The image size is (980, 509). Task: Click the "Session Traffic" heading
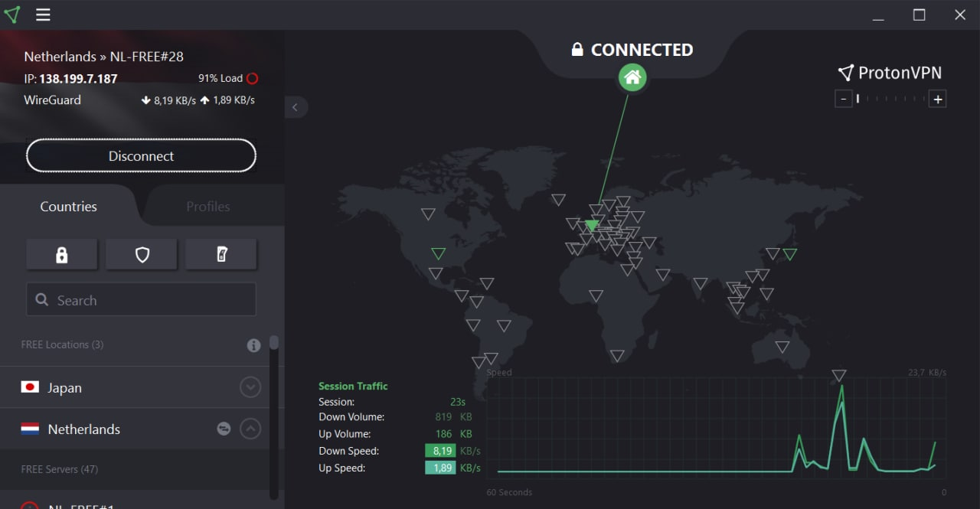[x=353, y=386]
